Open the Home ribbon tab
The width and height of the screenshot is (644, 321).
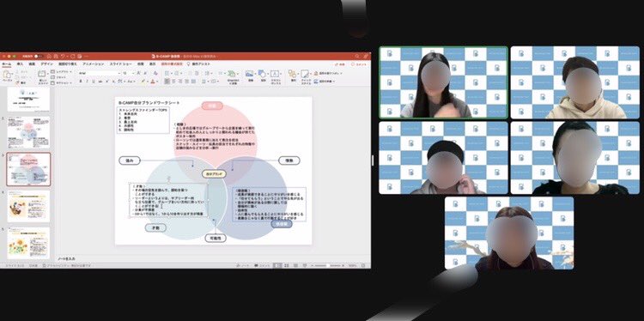pos(7,64)
